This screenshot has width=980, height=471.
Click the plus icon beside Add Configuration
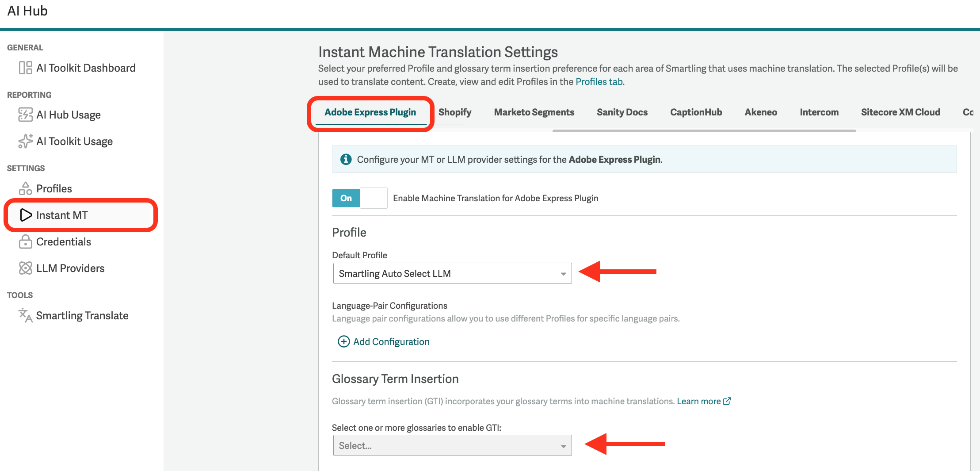(x=343, y=341)
